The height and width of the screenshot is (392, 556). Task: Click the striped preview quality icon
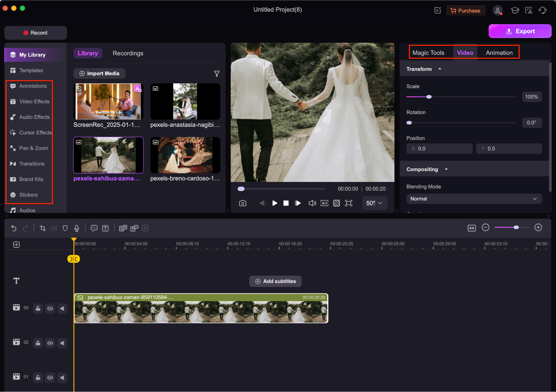pyautogui.click(x=336, y=203)
